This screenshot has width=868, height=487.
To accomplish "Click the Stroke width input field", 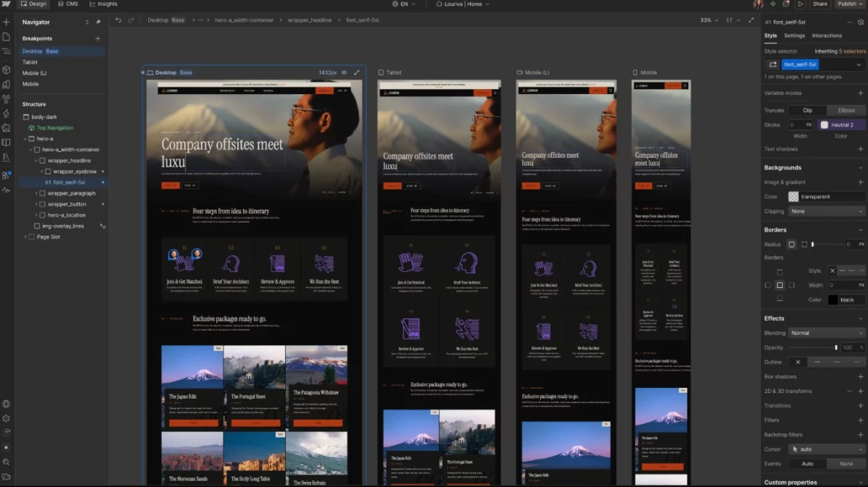I will pyautogui.click(x=802, y=124).
